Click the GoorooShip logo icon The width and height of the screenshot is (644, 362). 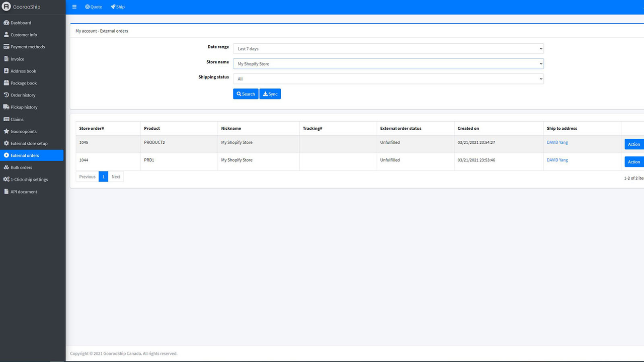point(7,7)
